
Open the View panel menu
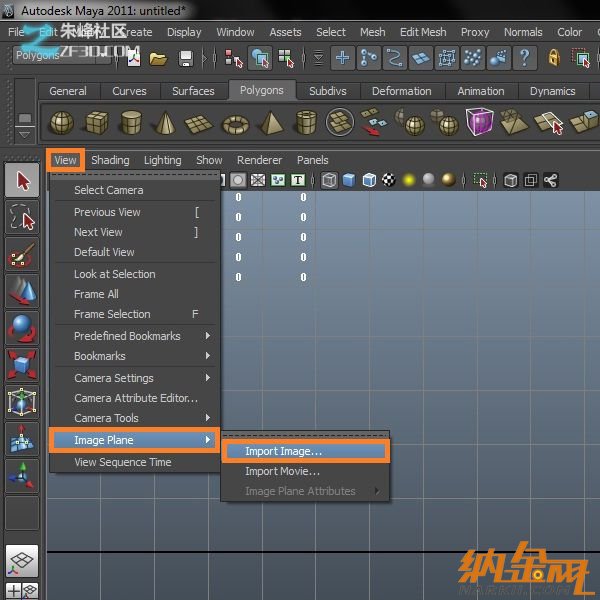point(65,160)
